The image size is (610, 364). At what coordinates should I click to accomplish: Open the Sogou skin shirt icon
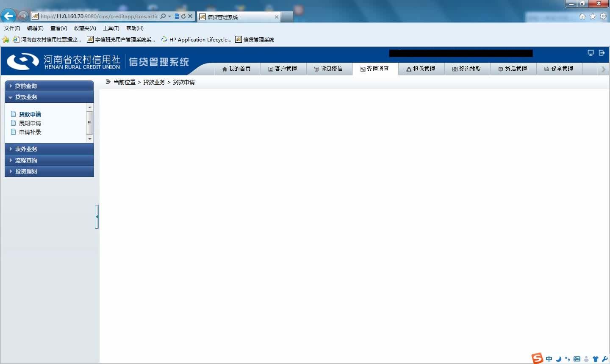coord(595,359)
